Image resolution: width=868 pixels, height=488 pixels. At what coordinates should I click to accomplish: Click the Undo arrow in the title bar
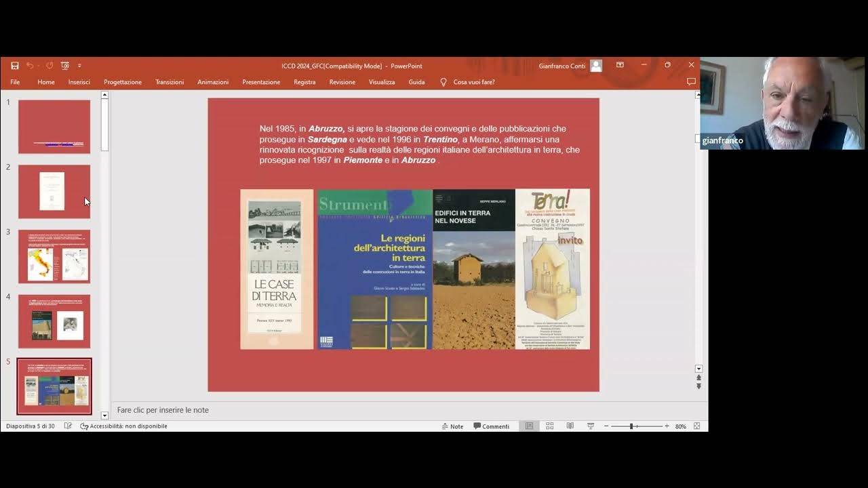30,66
